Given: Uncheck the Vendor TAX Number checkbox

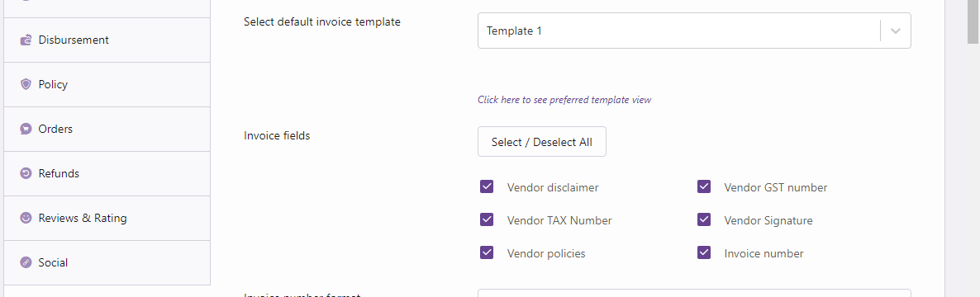Looking at the screenshot, I should tap(487, 219).
